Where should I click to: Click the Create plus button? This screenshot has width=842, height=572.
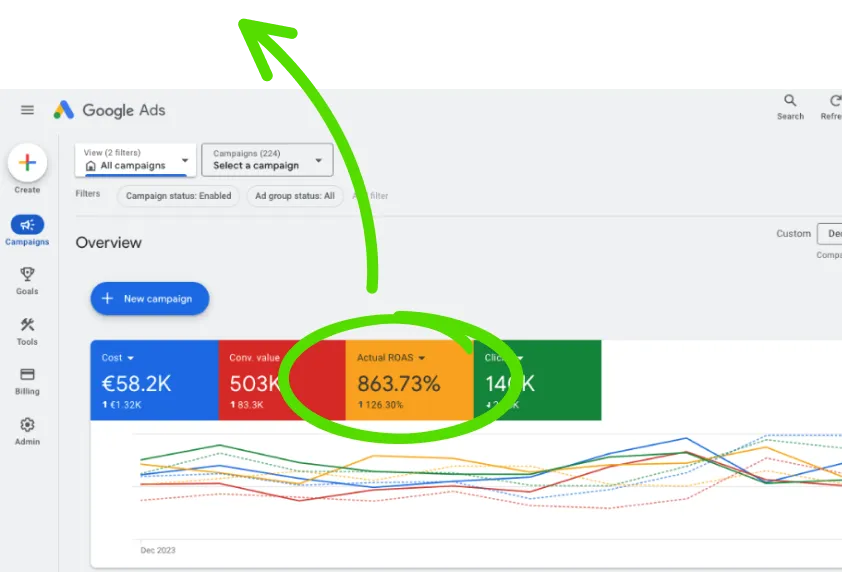tap(27, 162)
